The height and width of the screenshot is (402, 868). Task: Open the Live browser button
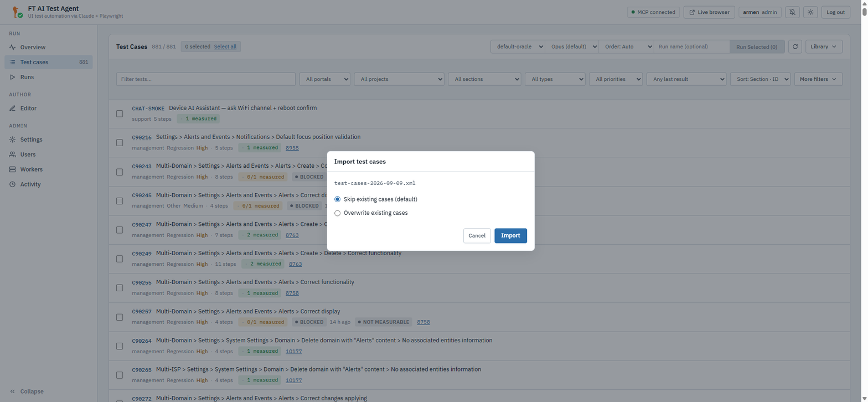(x=709, y=12)
